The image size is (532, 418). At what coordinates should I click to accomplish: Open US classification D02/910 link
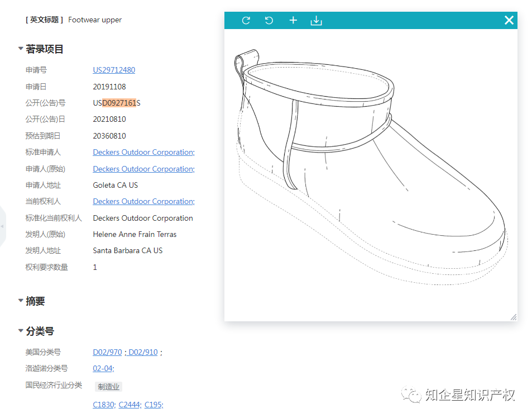point(143,352)
